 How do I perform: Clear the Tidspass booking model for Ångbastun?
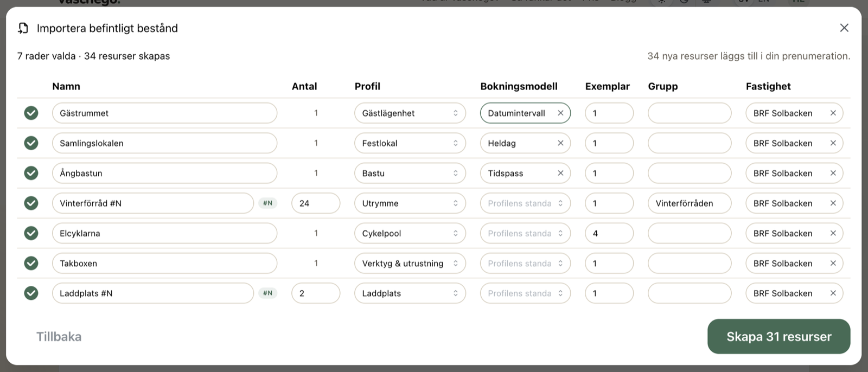pos(560,174)
